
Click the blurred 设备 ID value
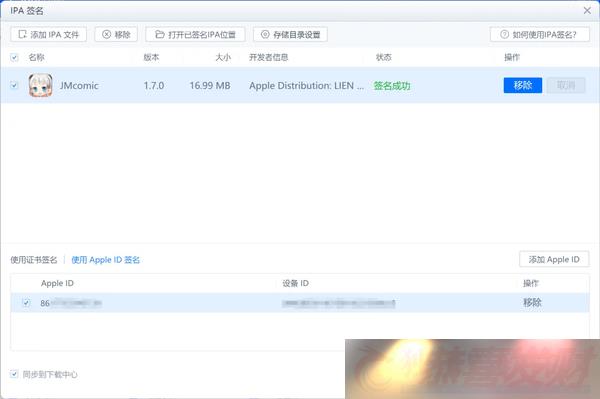tap(339, 303)
